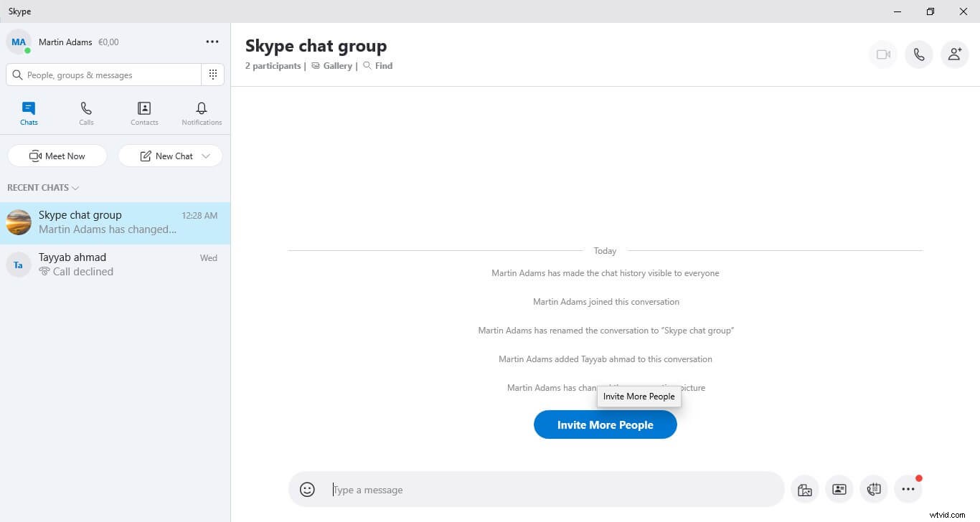Open the conversation Gallery
The image size is (980, 522).
click(x=332, y=65)
